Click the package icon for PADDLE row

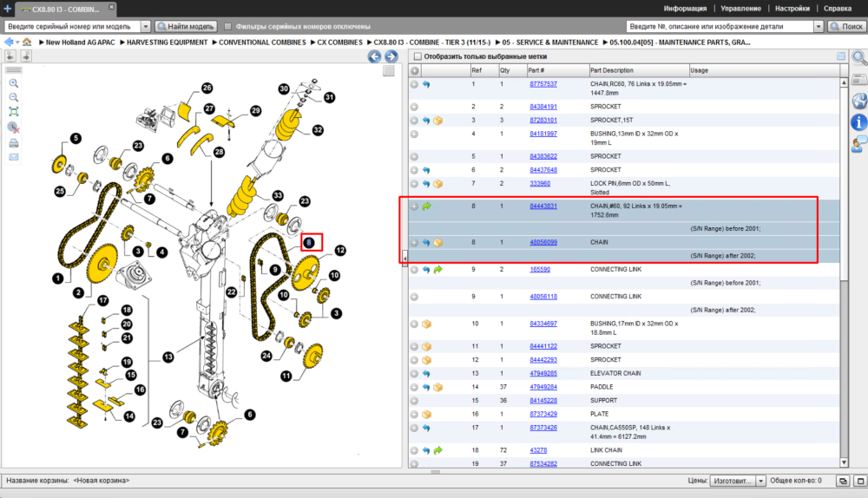pyautogui.click(x=437, y=387)
